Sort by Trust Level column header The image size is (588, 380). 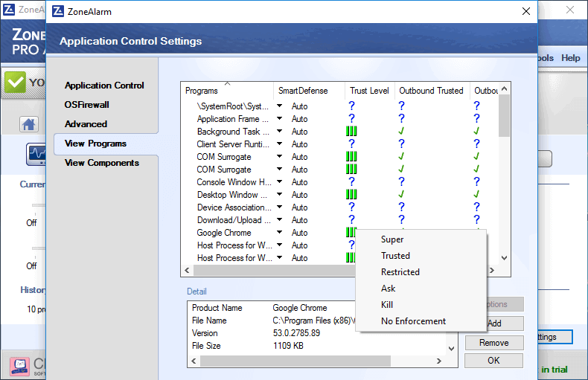[x=369, y=90]
